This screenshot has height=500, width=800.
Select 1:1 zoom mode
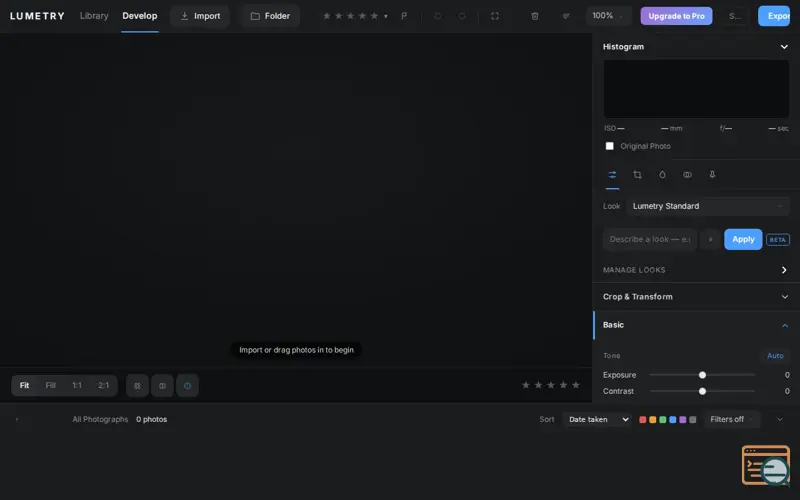(77, 386)
